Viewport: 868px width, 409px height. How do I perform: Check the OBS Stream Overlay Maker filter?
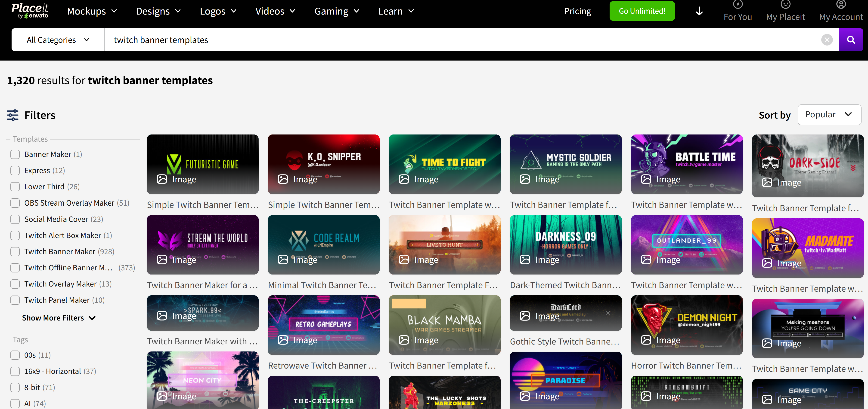(15, 203)
